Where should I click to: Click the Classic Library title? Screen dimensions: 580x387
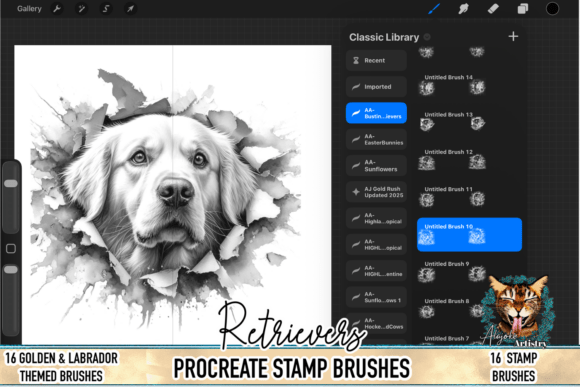coord(384,37)
